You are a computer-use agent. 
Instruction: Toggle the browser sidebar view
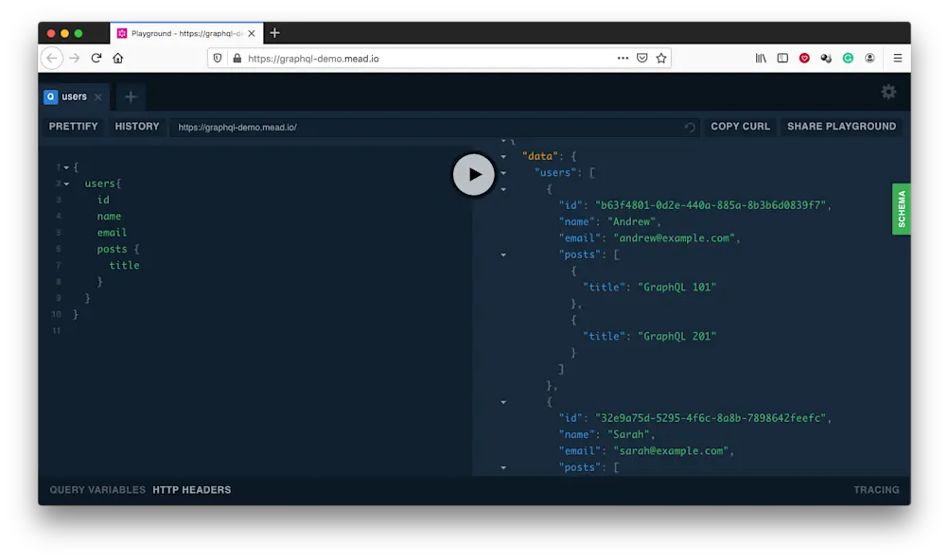point(782,58)
